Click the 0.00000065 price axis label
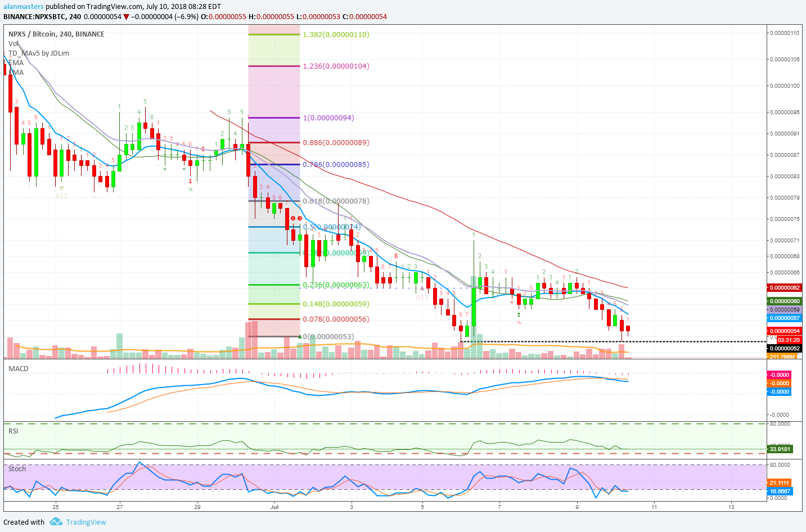This screenshot has width=806, height=532. coord(784,272)
